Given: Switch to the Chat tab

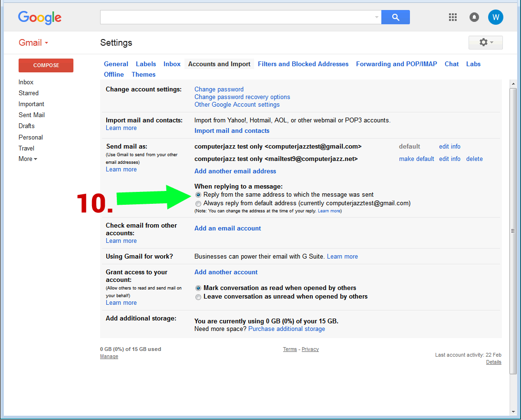Looking at the screenshot, I should 451,64.
